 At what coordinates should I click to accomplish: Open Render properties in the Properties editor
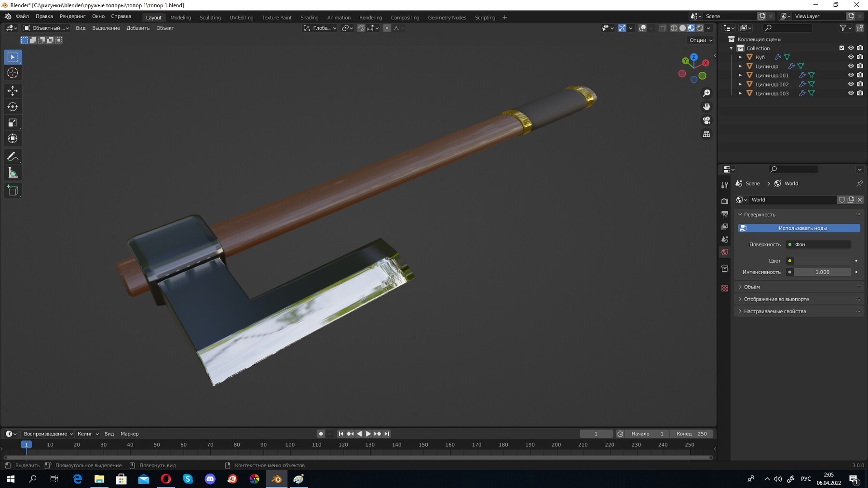tap(725, 201)
